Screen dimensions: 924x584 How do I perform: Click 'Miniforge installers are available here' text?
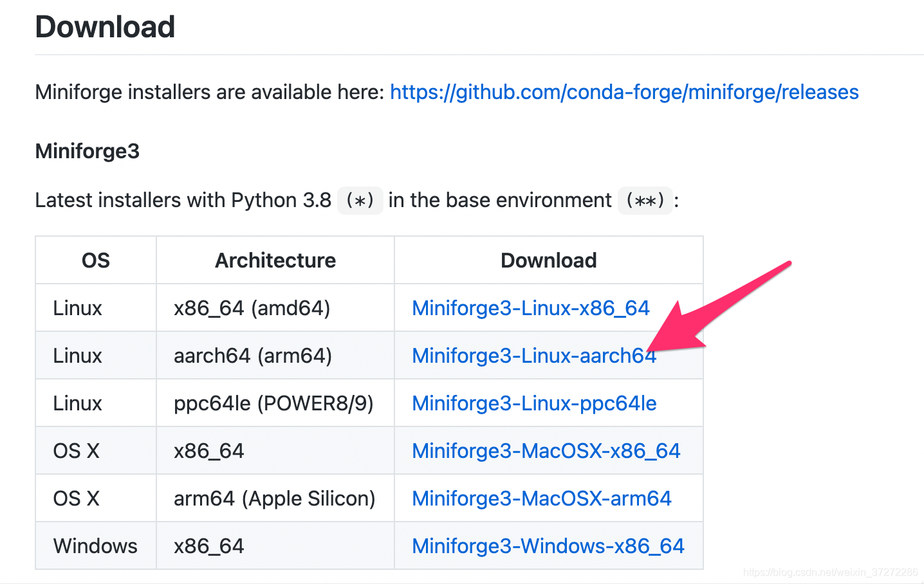point(210,92)
